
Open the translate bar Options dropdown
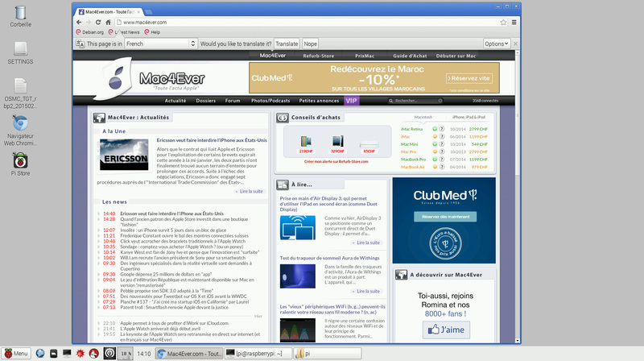pos(497,44)
